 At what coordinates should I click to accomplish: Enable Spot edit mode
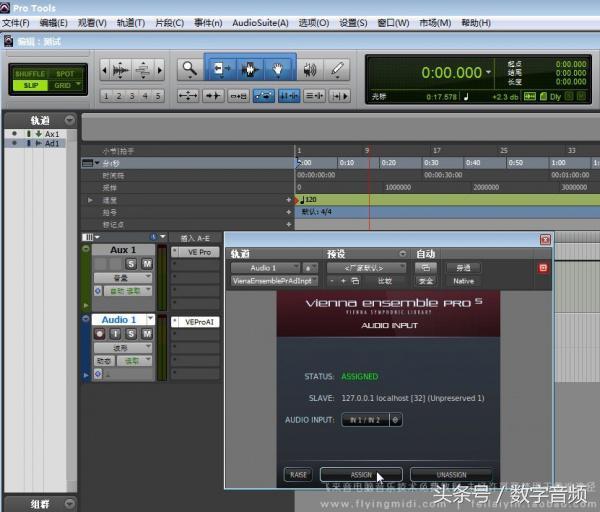[x=65, y=74]
